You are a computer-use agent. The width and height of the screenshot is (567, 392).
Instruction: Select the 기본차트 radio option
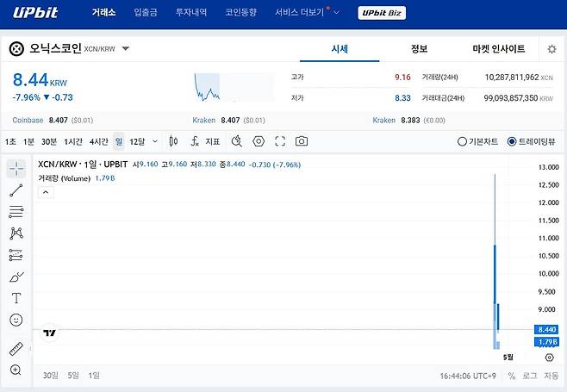(478, 141)
